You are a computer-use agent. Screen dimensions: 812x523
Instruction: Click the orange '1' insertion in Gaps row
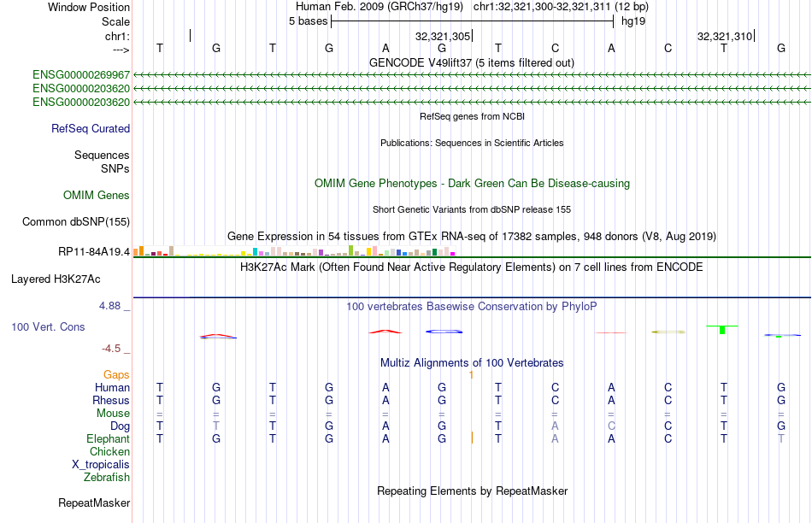point(471,374)
